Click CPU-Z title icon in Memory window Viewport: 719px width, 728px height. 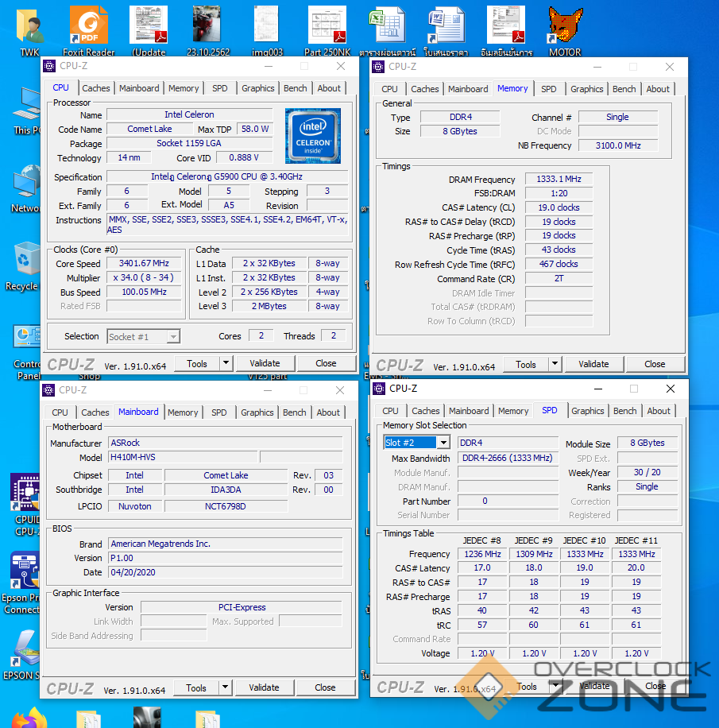coord(378,67)
